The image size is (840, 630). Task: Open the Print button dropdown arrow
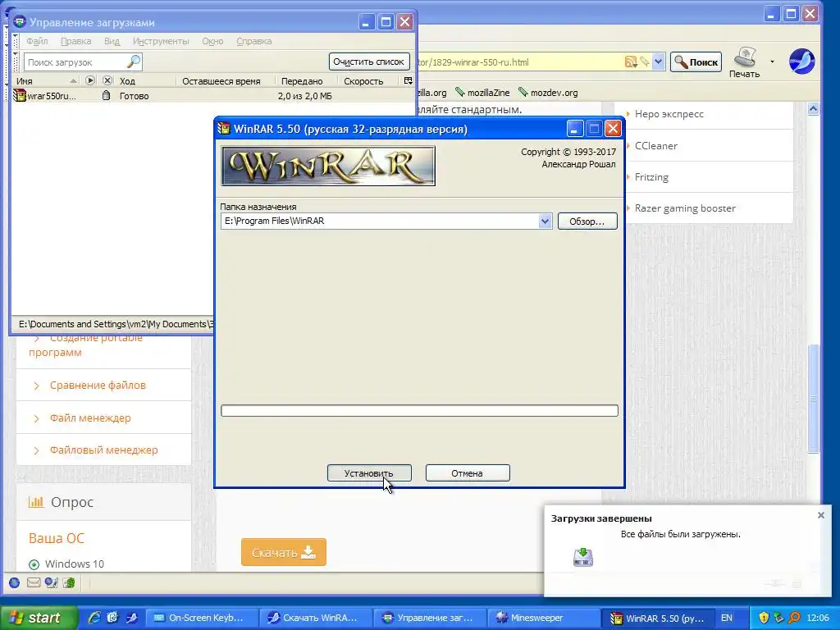[x=772, y=62]
